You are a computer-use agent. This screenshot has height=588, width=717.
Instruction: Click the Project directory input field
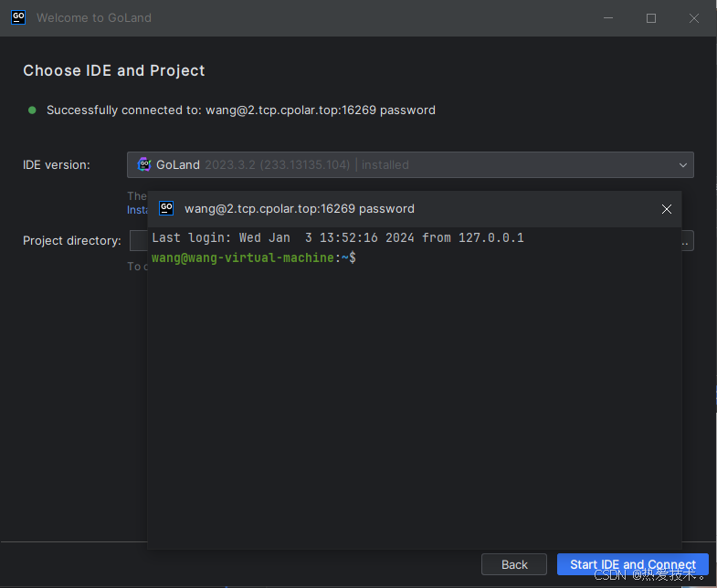(139, 240)
